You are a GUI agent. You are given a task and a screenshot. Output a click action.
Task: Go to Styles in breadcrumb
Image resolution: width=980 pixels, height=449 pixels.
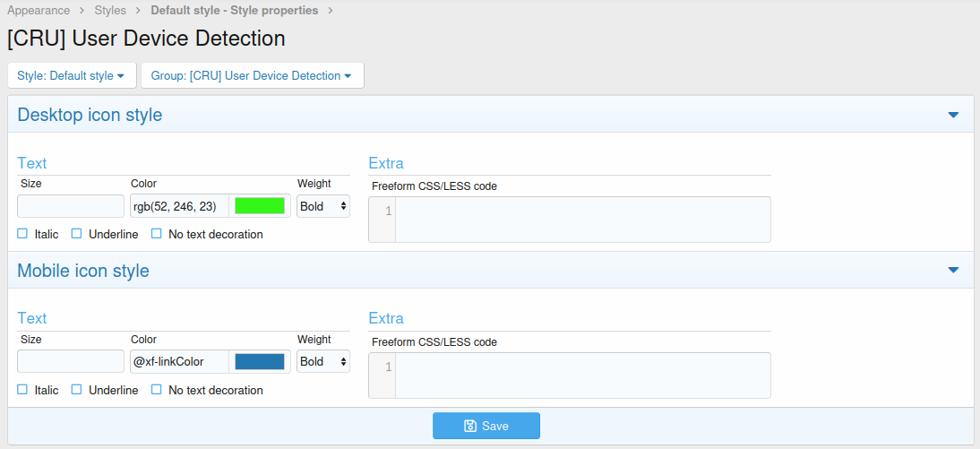point(110,11)
